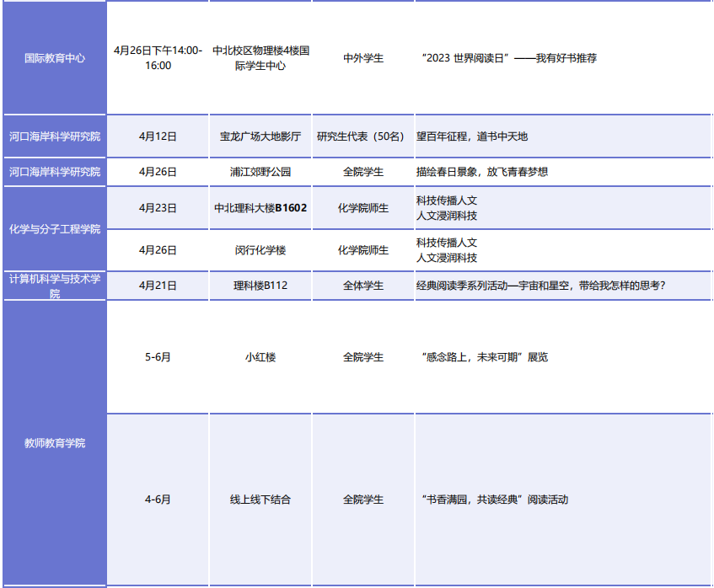Select the 浦江郊野公园 location cell

[x=260, y=172]
